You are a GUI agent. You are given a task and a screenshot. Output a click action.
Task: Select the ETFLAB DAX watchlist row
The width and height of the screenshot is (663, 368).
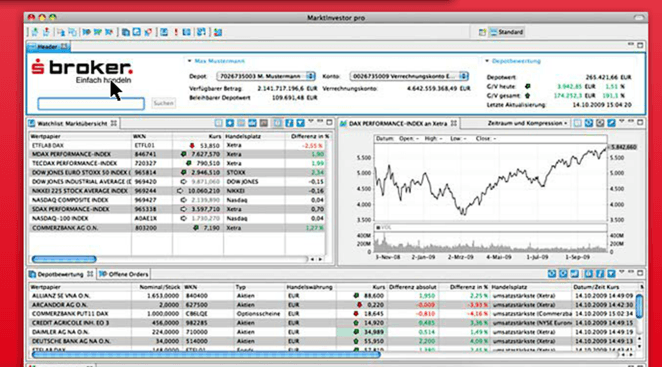(x=178, y=145)
